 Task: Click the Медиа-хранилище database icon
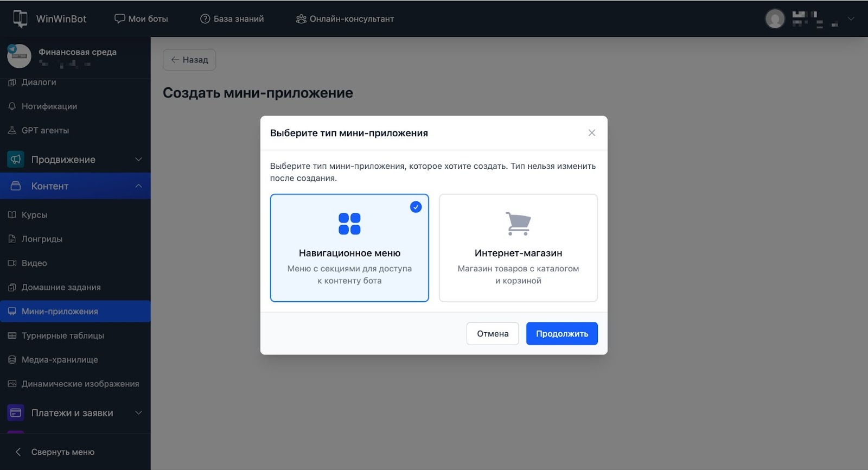click(12, 360)
